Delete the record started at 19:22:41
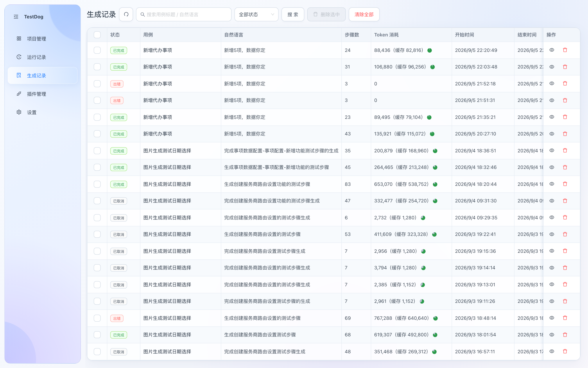588x368 pixels. pos(565,234)
